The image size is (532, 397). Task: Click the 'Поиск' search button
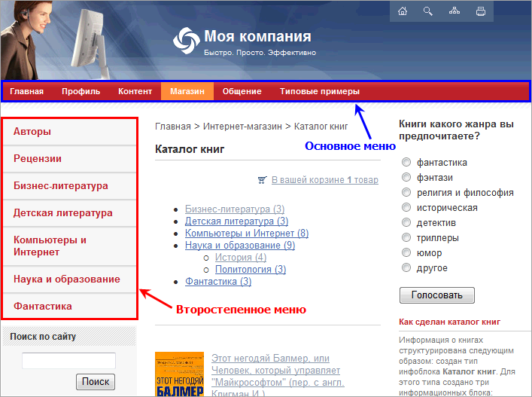[96, 382]
